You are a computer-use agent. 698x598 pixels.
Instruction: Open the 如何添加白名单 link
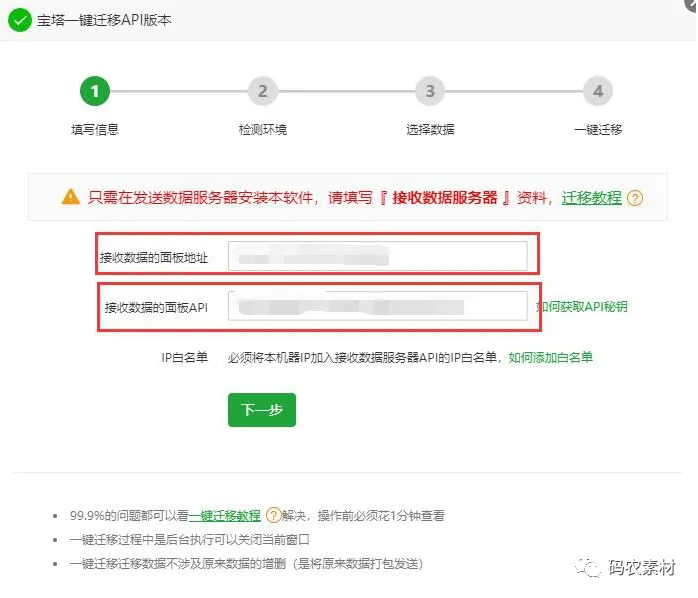point(550,357)
